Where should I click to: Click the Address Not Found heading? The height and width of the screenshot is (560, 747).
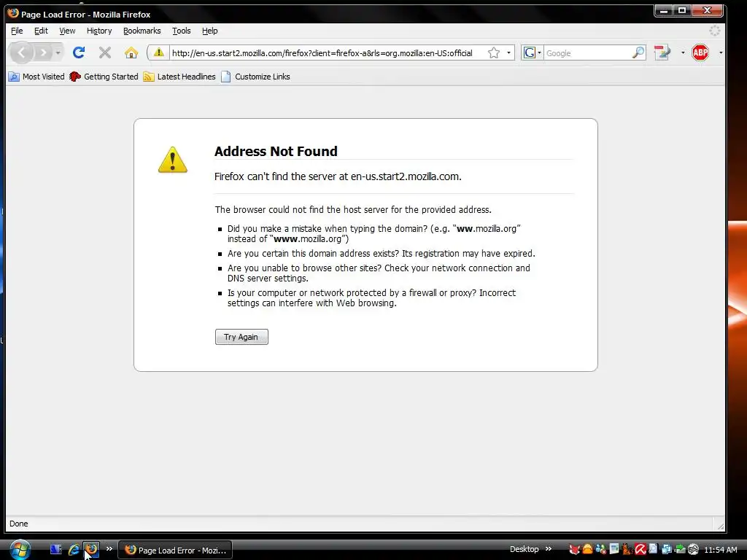(276, 151)
